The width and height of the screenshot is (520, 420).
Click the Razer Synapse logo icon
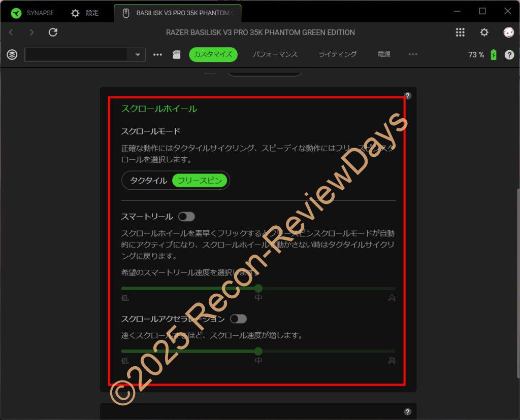[16, 13]
